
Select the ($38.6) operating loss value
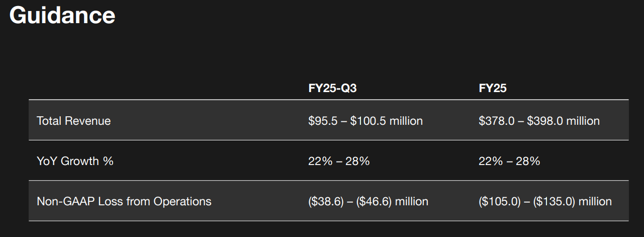click(x=325, y=201)
